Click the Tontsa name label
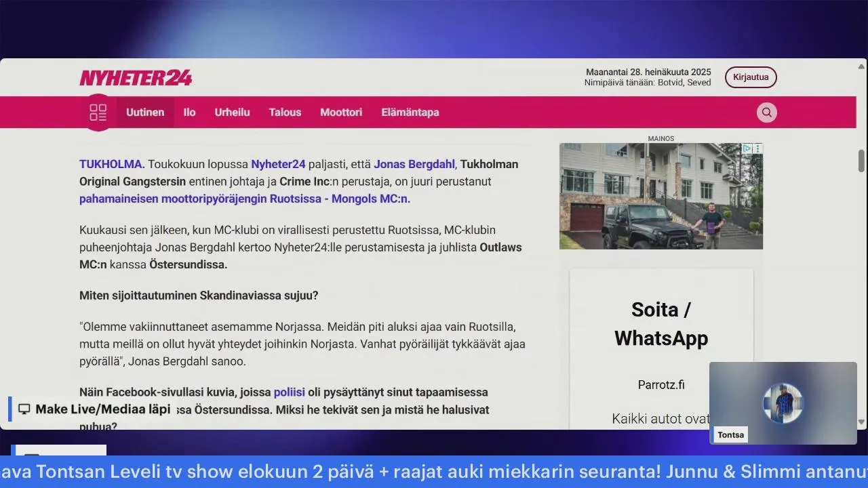 [x=731, y=435]
